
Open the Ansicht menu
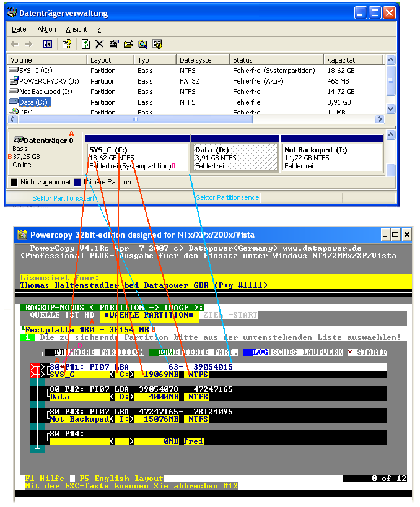point(77,29)
